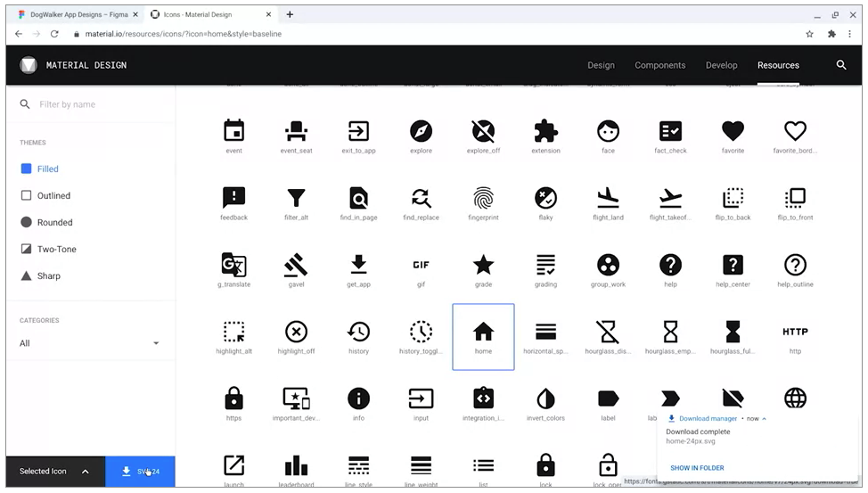This screenshot has height=493, width=868.
Task: Switch to the Sharp theme
Action: pos(40,275)
